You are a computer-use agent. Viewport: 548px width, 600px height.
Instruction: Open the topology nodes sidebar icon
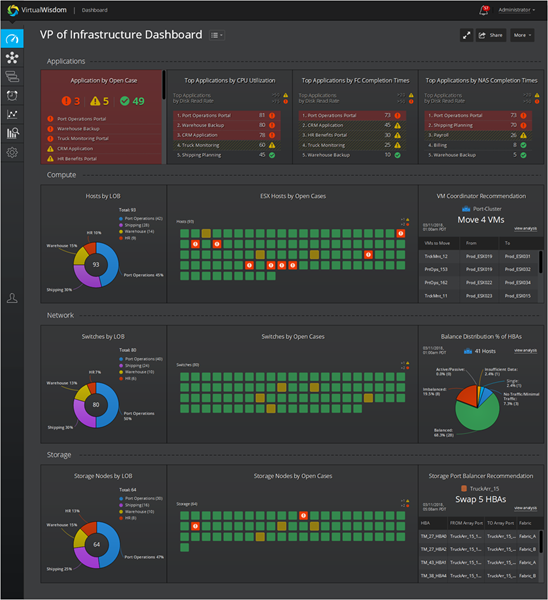click(x=12, y=58)
